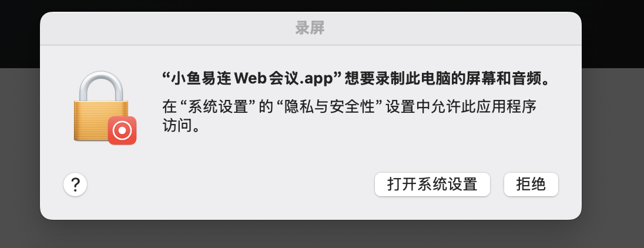Deny the request with 拒绝 button
Screen dimensions: 644x248
[x=531, y=185]
